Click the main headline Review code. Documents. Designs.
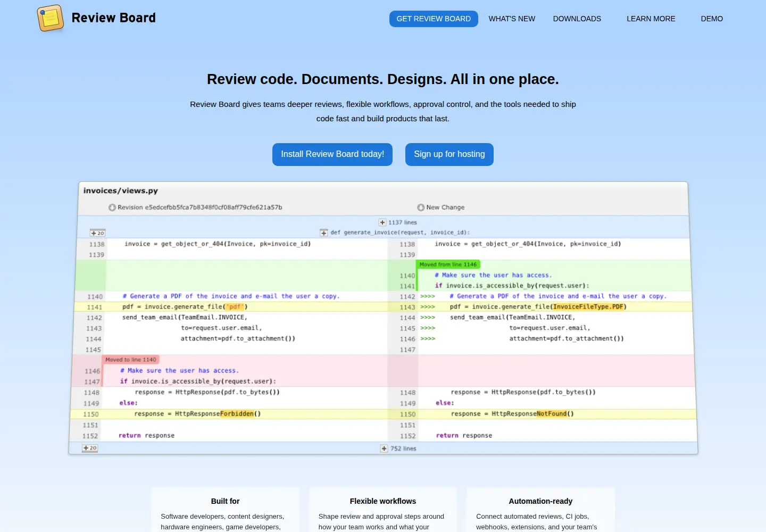This screenshot has height=532, width=766. (383, 79)
